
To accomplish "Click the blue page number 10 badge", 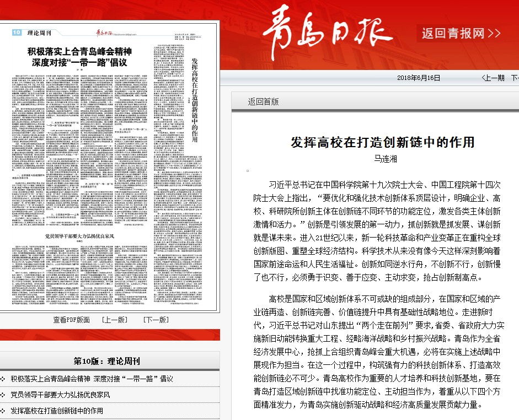I will [x=17, y=33].
